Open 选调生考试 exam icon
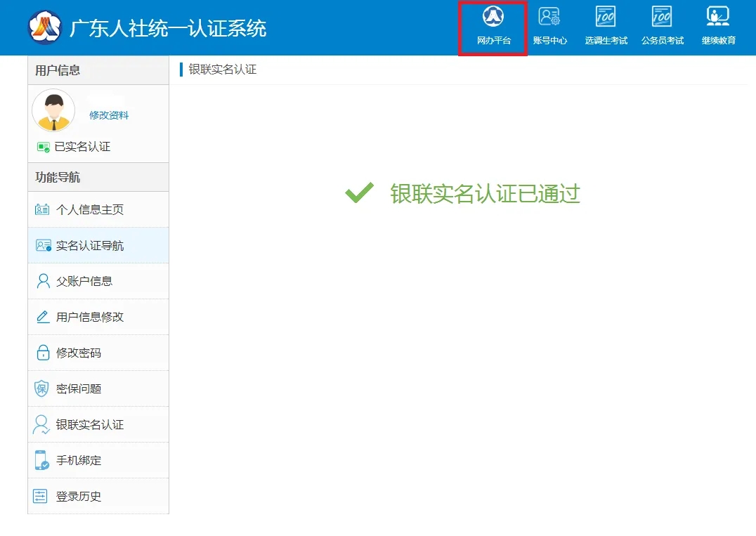 pyautogui.click(x=606, y=16)
